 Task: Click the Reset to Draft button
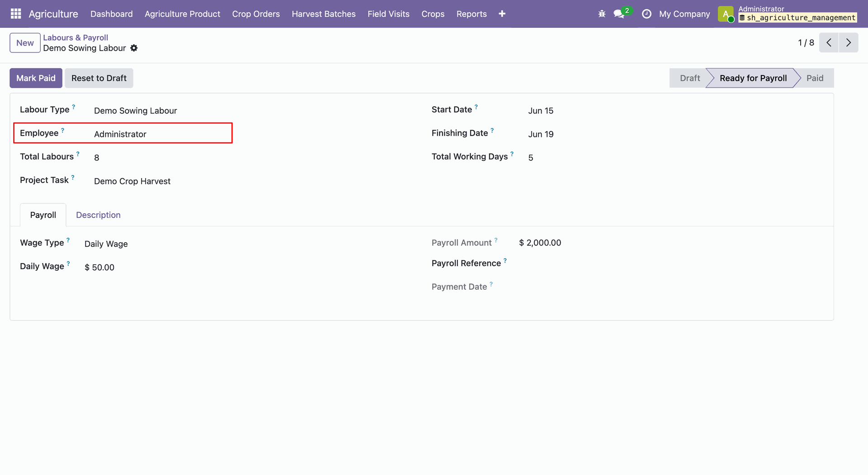tap(99, 78)
